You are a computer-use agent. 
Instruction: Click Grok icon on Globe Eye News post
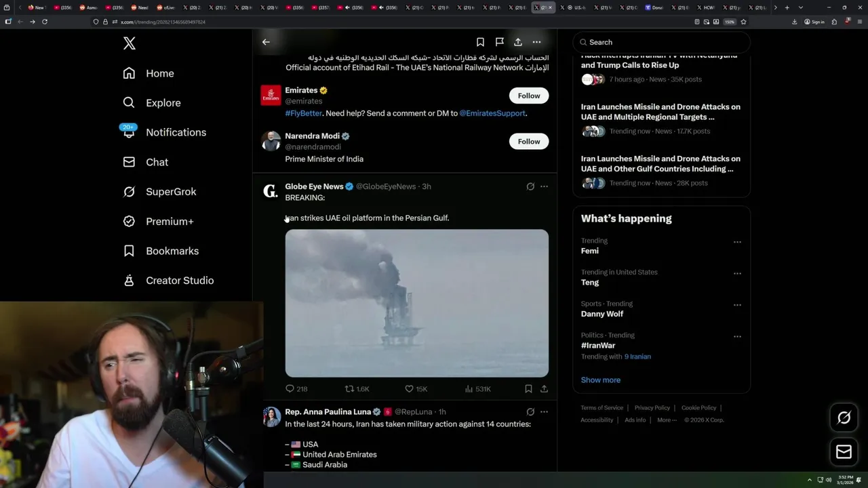530,186
